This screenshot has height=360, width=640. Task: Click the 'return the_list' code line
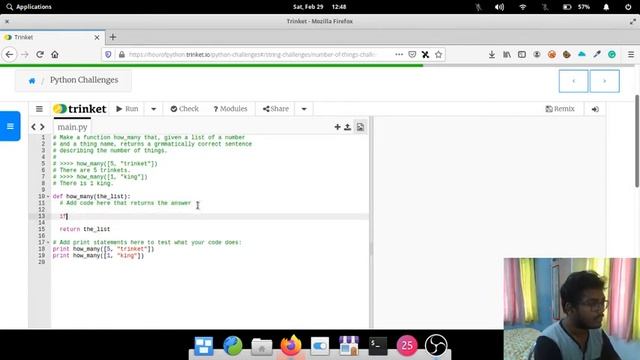[84, 229]
